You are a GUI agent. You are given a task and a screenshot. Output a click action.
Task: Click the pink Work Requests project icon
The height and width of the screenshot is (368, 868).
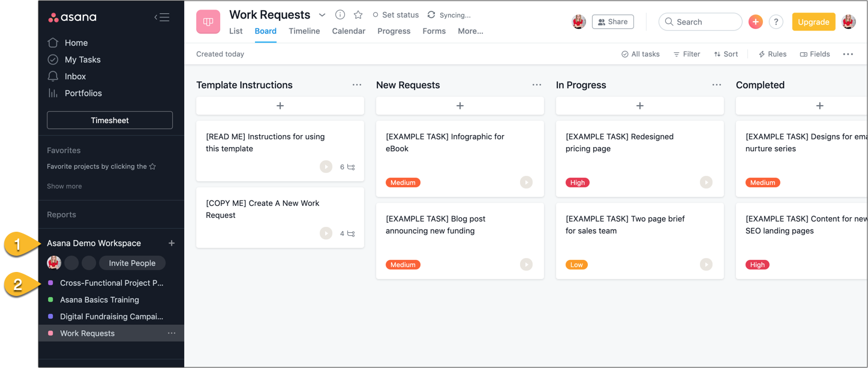(x=208, y=22)
